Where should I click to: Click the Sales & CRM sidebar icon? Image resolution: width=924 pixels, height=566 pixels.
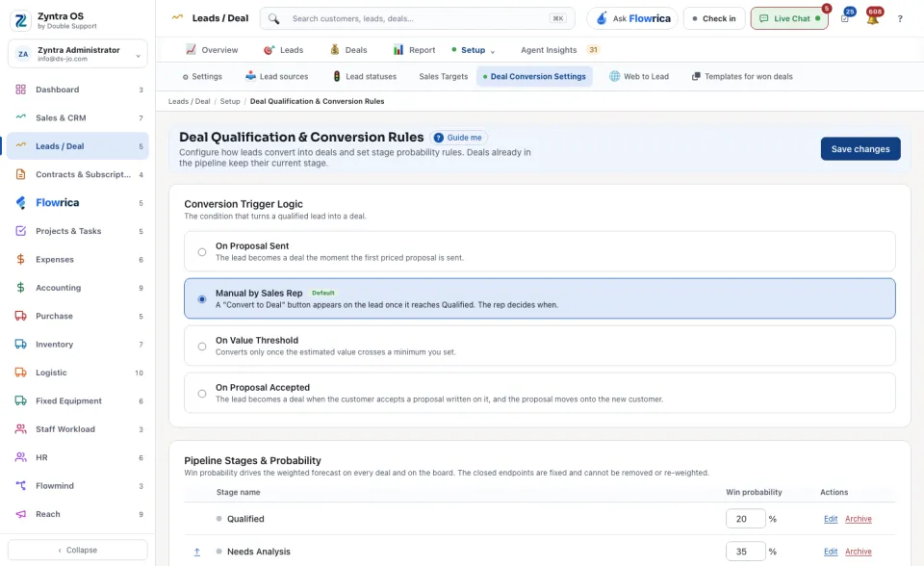pyautogui.click(x=20, y=117)
